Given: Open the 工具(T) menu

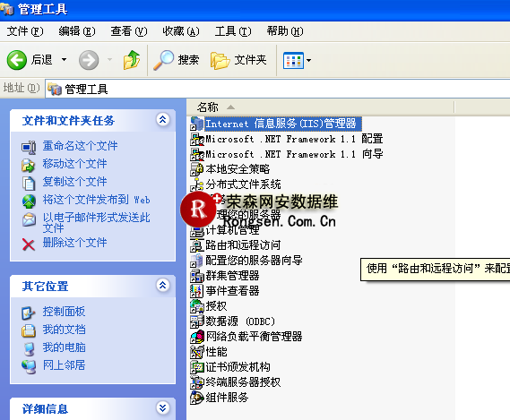Looking at the screenshot, I should tap(233, 31).
